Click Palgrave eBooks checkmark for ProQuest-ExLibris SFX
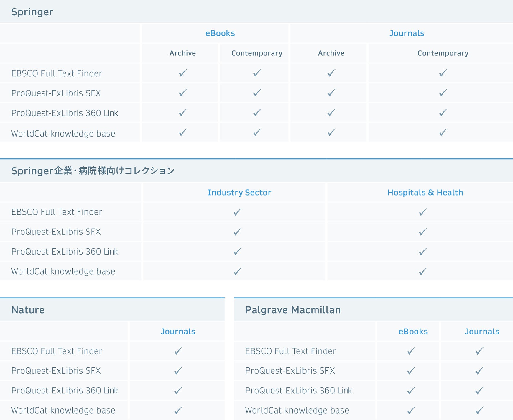 point(411,371)
